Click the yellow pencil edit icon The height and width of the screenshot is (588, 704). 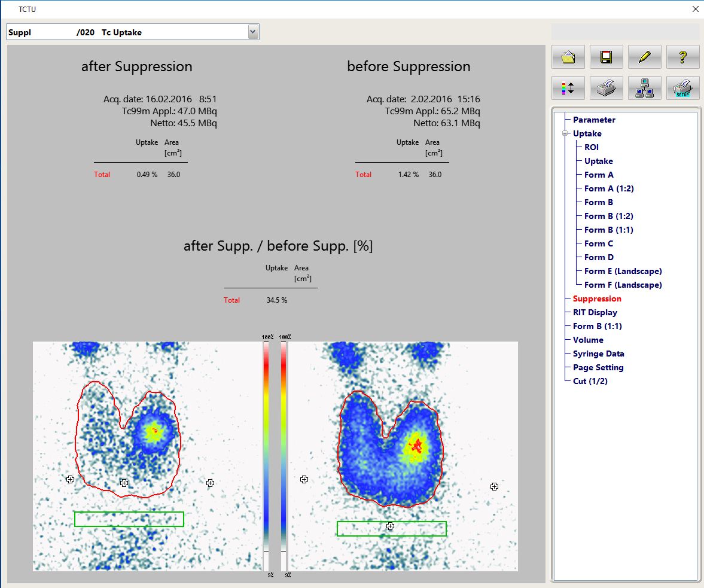(x=644, y=57)
